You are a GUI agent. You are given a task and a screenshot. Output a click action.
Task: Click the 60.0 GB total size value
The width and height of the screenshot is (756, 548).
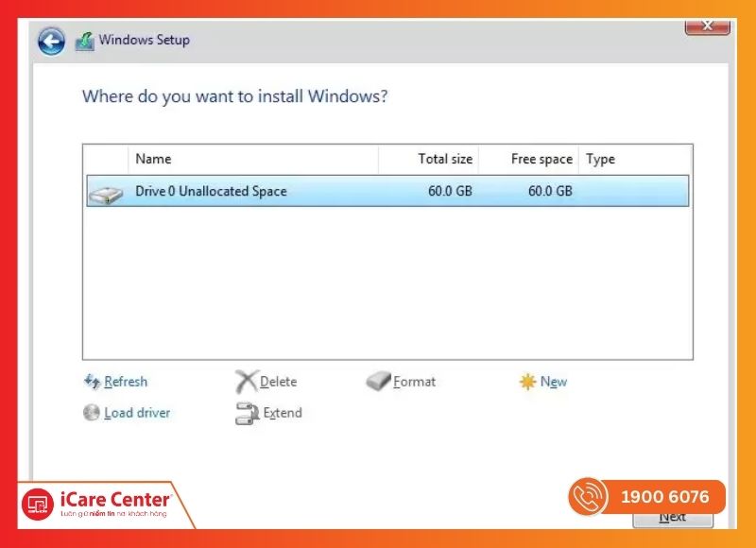coord(450,191)
